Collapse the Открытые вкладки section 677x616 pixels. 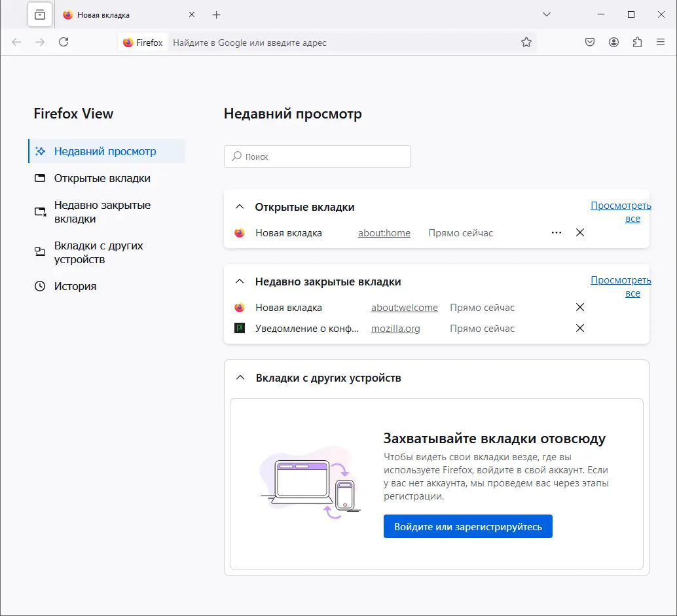[x=240, y=208]
